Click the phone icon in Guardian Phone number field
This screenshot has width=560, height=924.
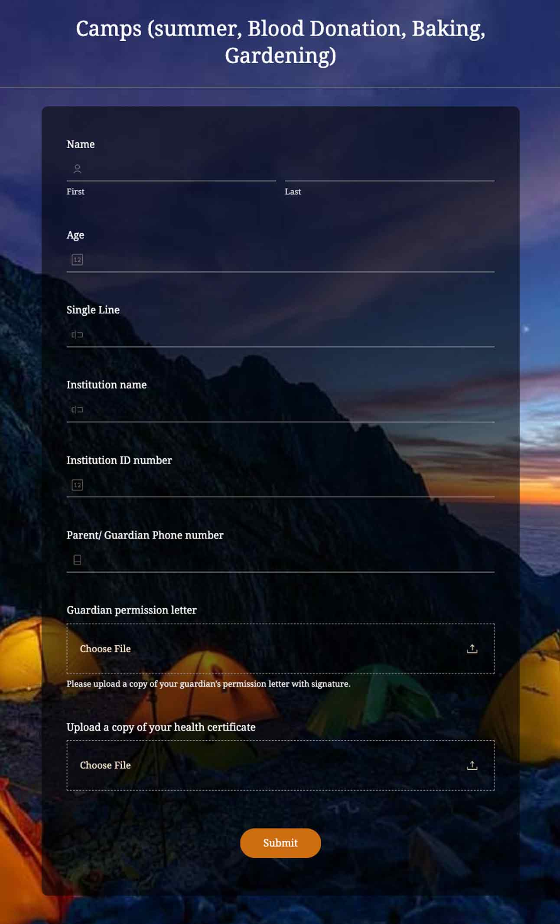[77, 560]
